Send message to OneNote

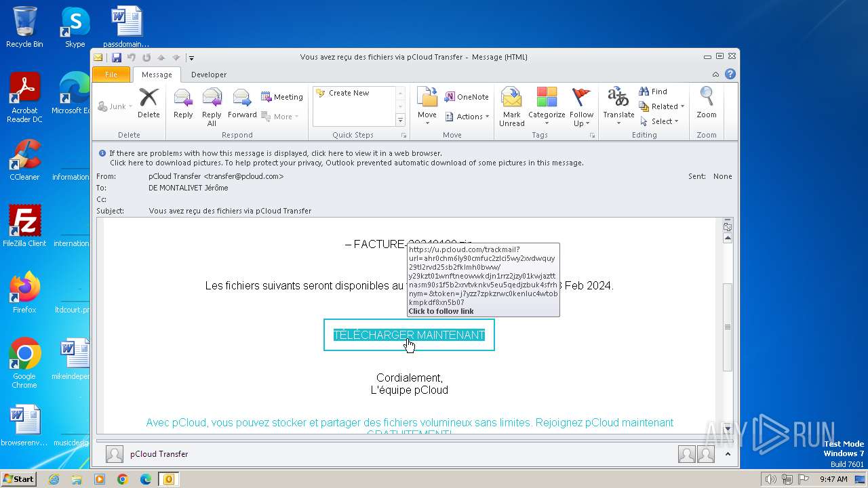(x=467, y=97)
